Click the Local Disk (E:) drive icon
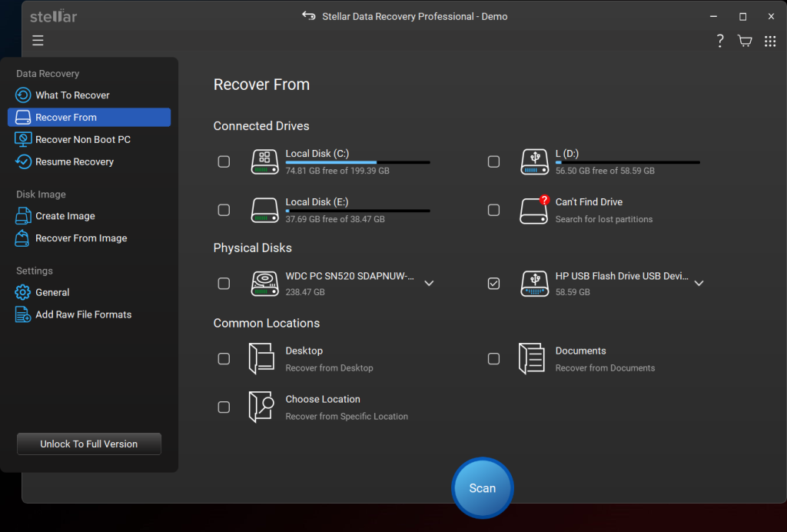The image size is (787, 532). click(265, 210)
